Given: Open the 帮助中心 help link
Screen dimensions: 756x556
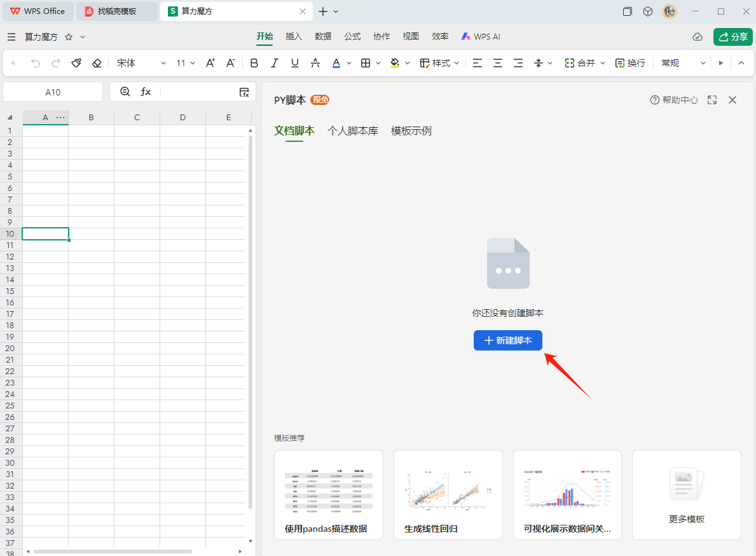Looking at the screenshot, I should coord(674,100).
